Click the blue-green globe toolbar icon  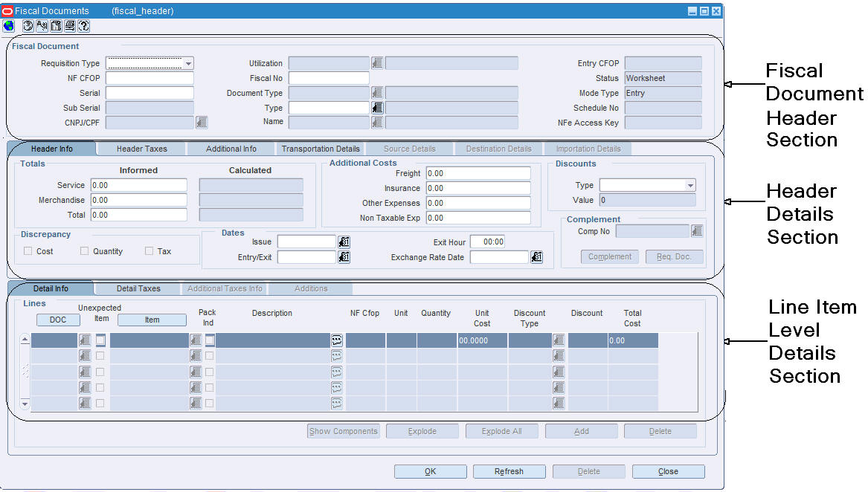point(8,25)
